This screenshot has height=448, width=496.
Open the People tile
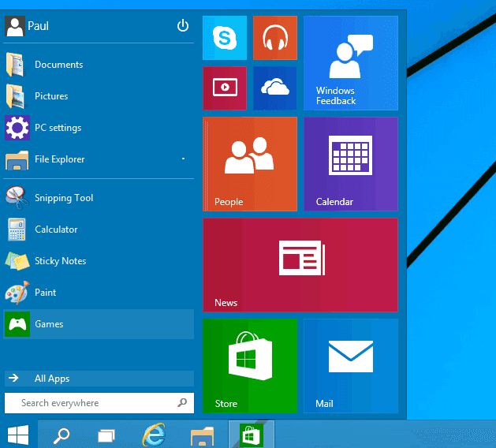[250, 164]
